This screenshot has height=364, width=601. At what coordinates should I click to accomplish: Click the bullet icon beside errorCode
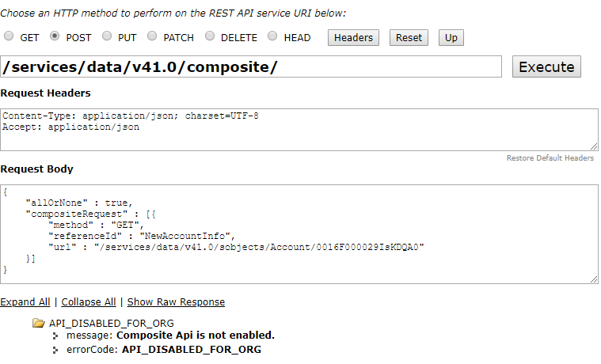56,349
